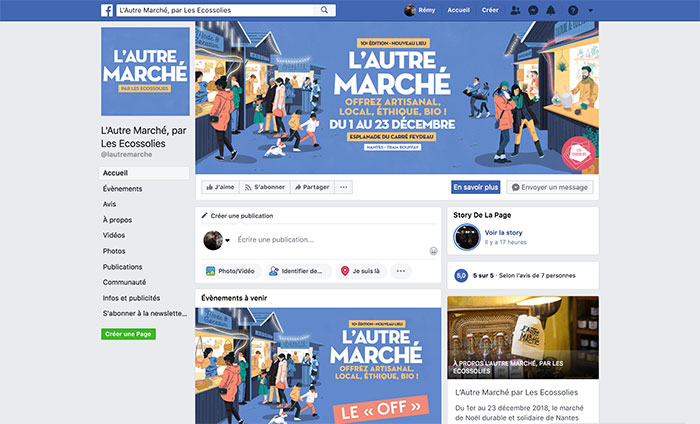Viewport: 700px width, 424px height.
Task: Click the Facebook logo icon
Action: (x=107, y=10)
